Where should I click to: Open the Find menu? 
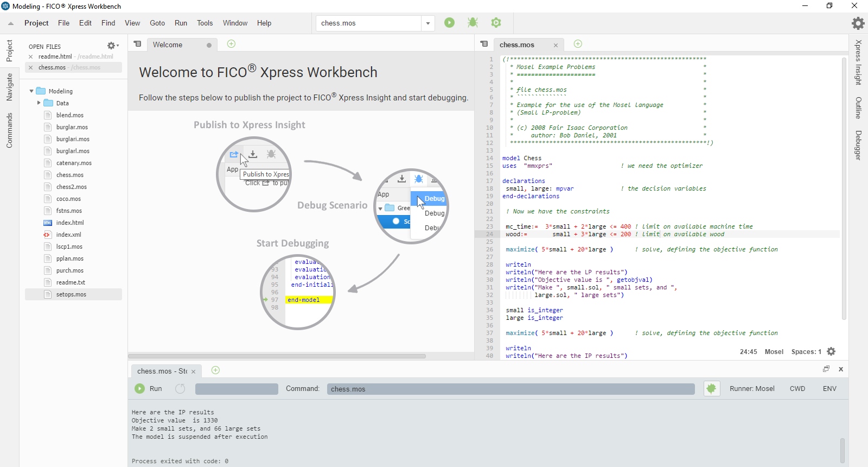tap(108, 23)
